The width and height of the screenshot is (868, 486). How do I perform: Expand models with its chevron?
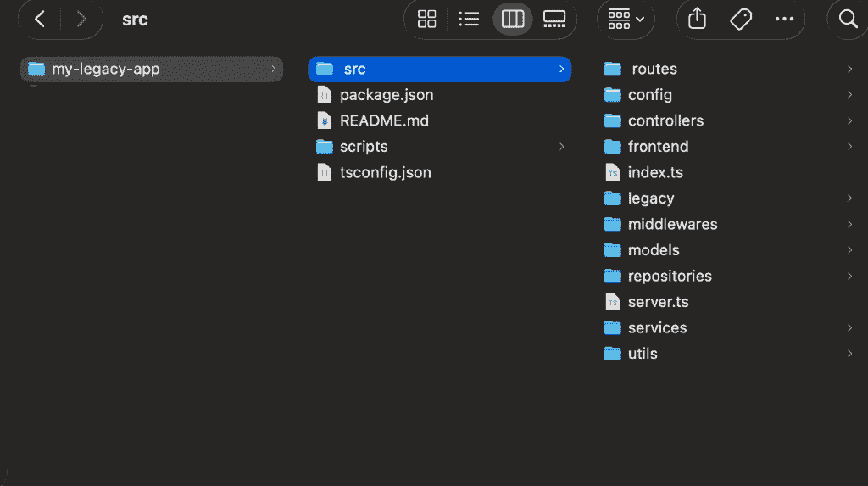[x=849, y=250]
